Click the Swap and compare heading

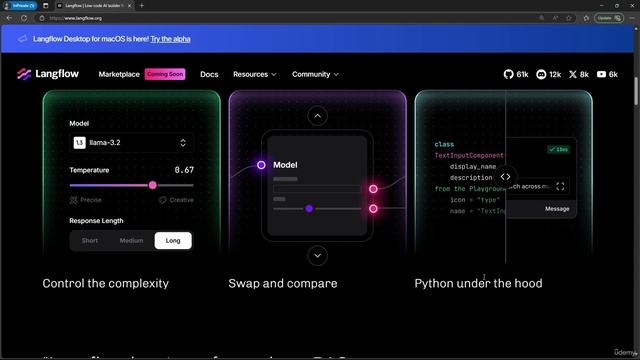[283, 283]
